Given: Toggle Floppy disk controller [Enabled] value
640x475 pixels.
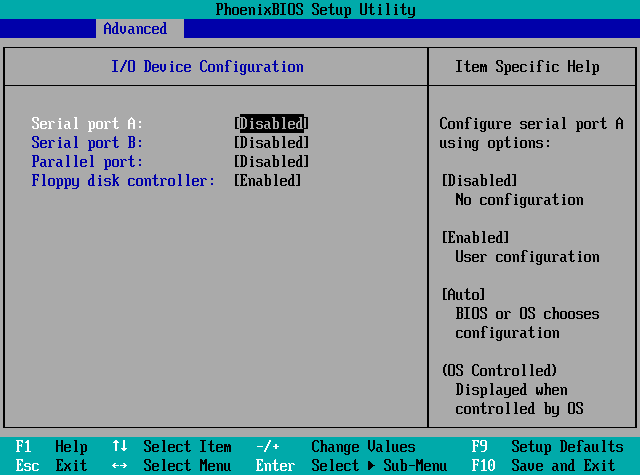Looking at the screenshot, I should tap(267, 181).
